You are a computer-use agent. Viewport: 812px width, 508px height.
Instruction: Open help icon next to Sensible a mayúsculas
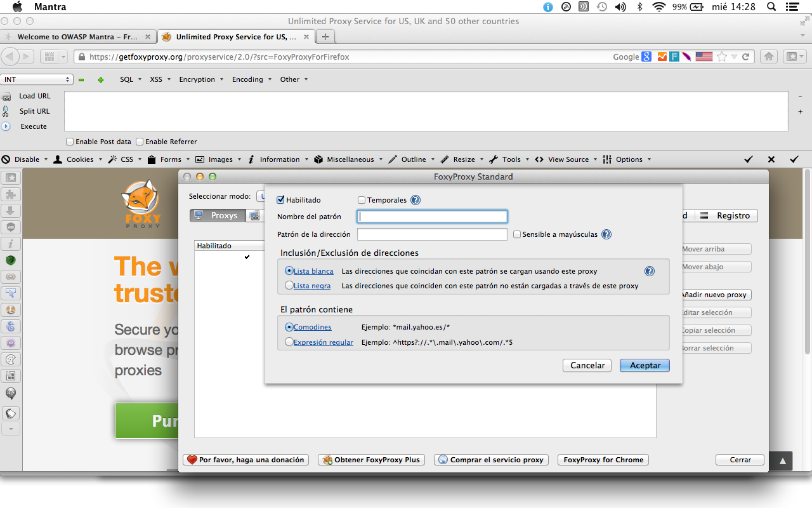tap(606, 234)
